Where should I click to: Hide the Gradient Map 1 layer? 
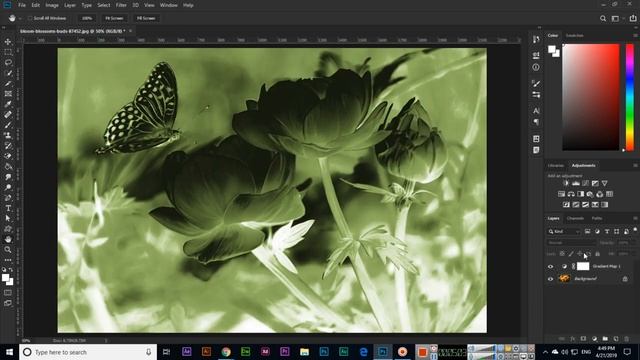550,267
